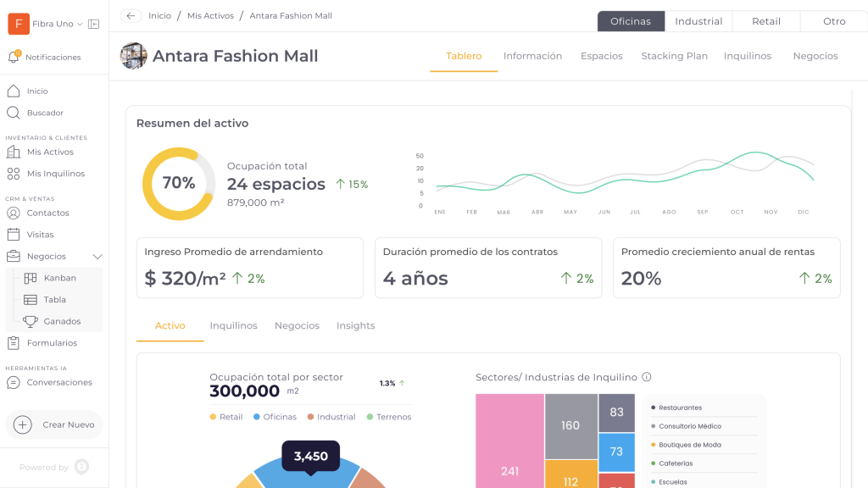Click the 83 treemap block
This screenshot has height=488, width=868.
pyautogui.click(x=617, y=413)
